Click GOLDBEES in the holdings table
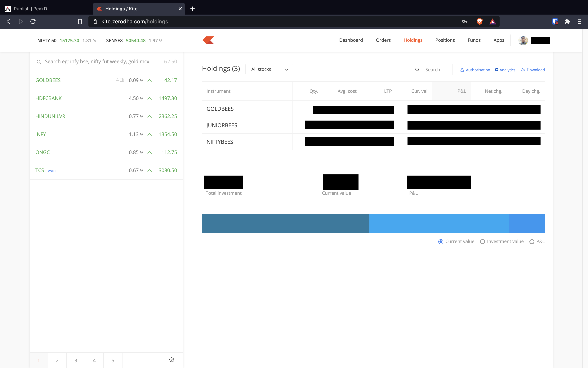 click(220, 109)
